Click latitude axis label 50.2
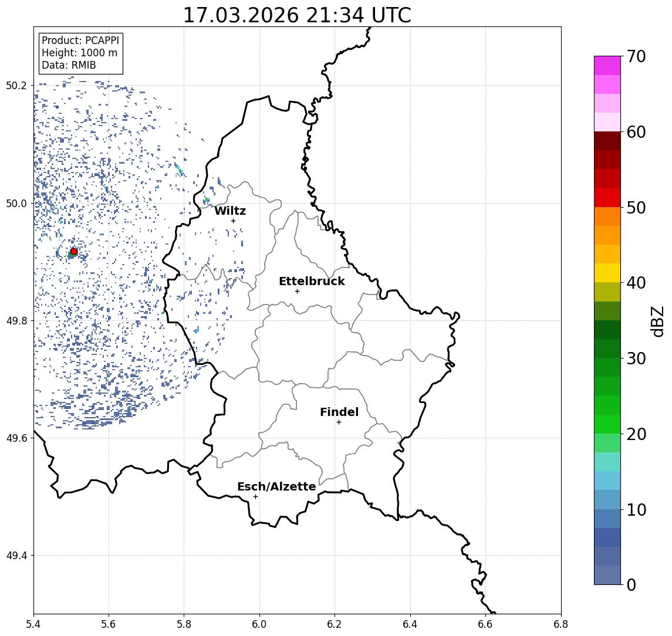 [x=16, y=85]
